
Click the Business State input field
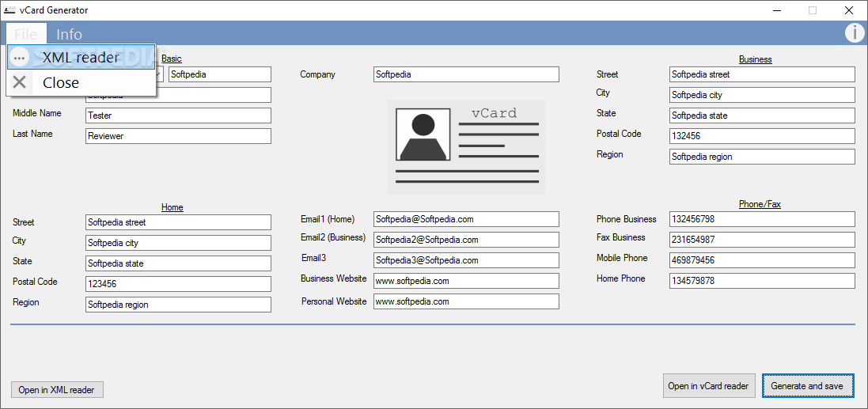(762, 116)
